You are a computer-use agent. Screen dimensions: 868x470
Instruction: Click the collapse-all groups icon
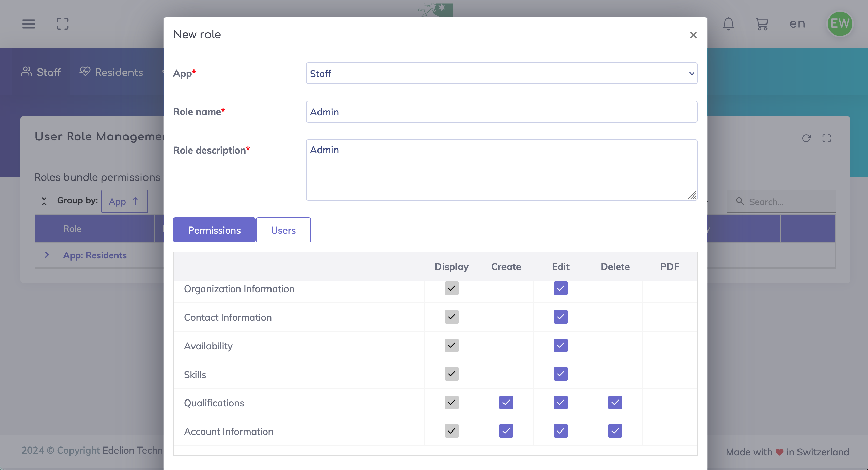click(x=44, y=201)
